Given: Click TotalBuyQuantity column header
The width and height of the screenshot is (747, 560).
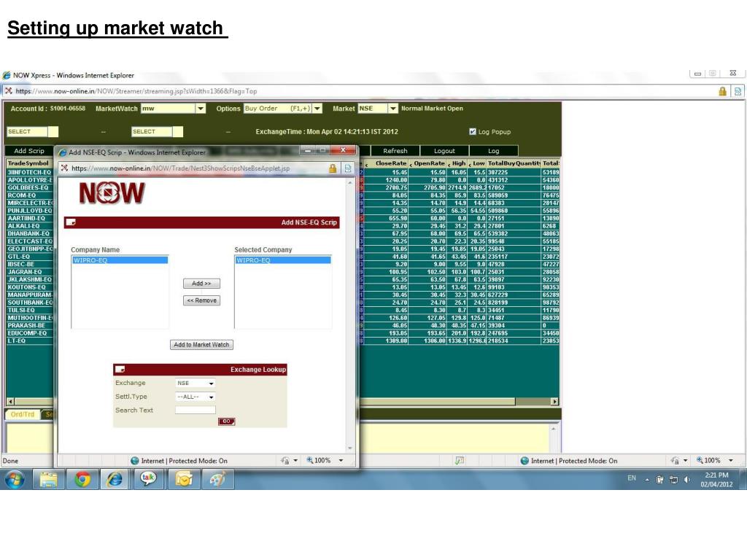Looking at the screenshot, I should [x=514, y=163].
